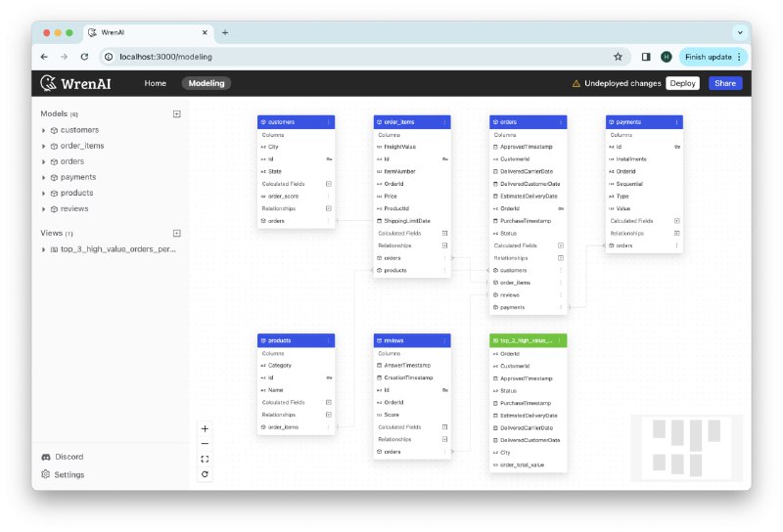This screenshot has width=783, height=532.
Task: Click the Deploy button
Action: 682,83
